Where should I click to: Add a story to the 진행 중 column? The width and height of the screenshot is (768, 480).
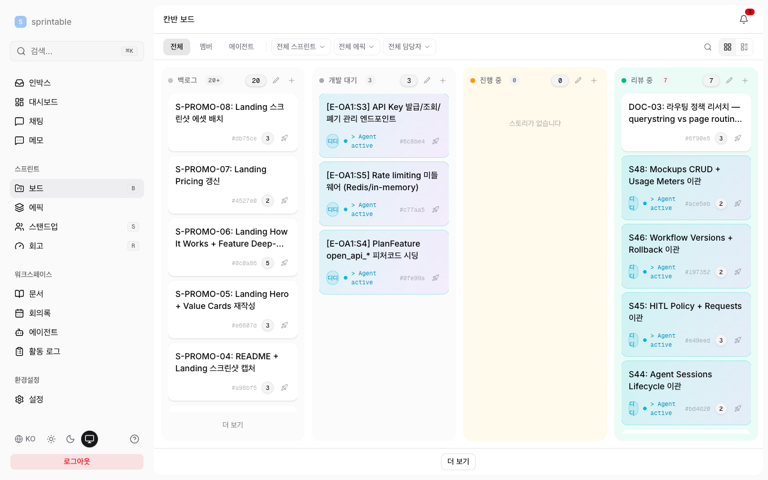[x=594, y=80]
